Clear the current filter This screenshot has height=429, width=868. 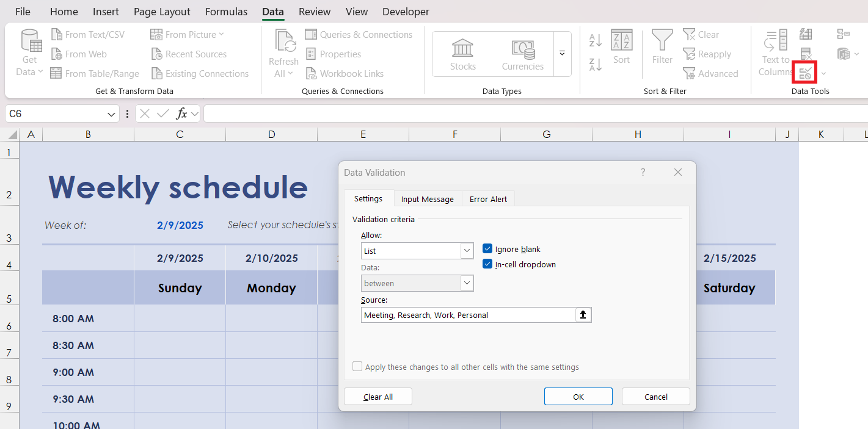[x=701, y=35]
